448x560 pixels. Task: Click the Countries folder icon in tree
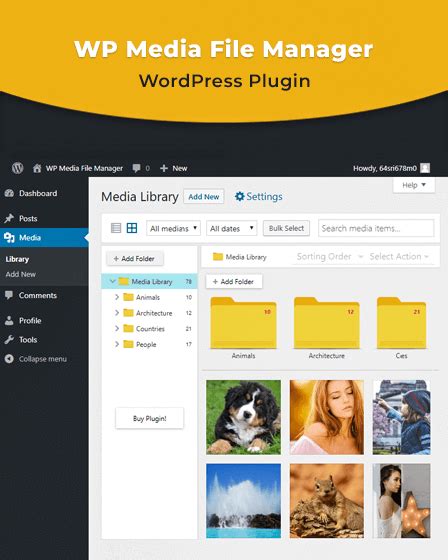pyautogui.click(x=128, y=329)
